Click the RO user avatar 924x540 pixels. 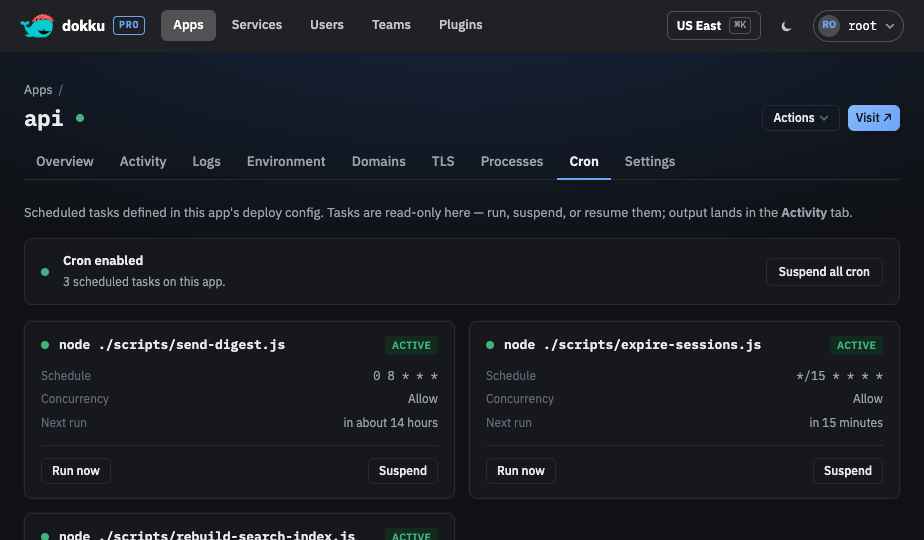(829, 25)
